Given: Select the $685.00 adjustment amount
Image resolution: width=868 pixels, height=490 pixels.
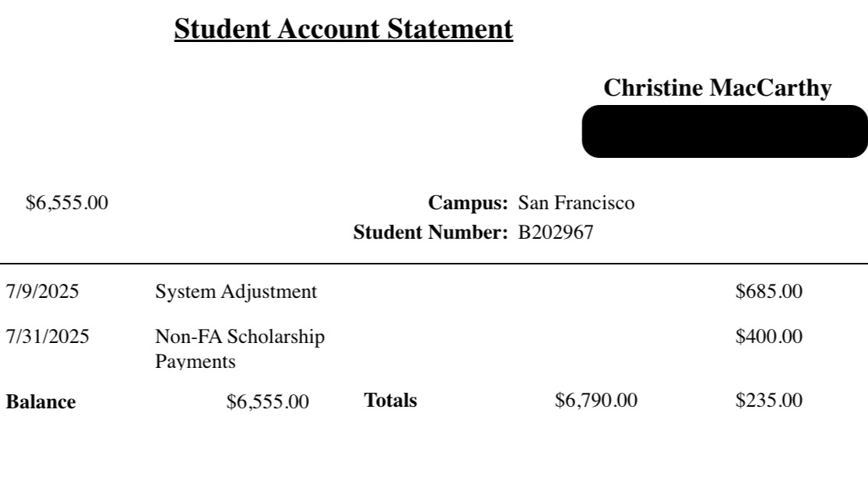Looking at the screenshot, I should coord(768,292).
